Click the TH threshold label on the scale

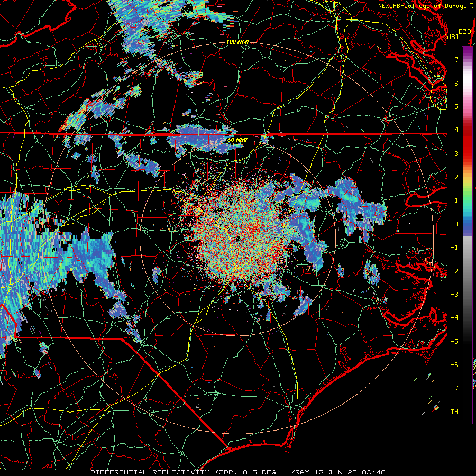click(454, 412)
